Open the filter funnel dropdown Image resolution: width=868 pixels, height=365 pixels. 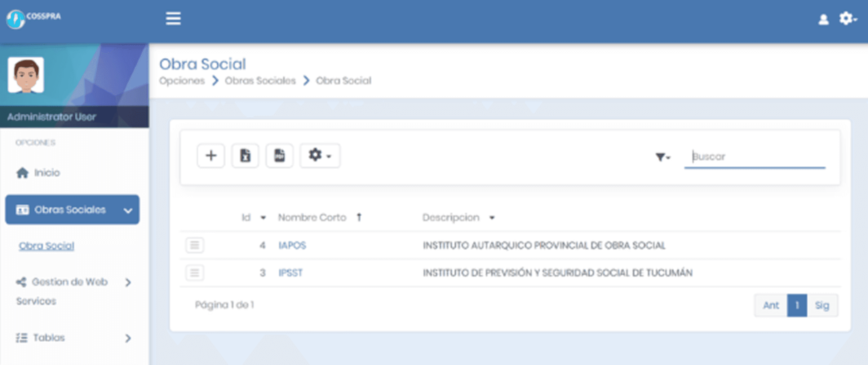click(662, 157)
